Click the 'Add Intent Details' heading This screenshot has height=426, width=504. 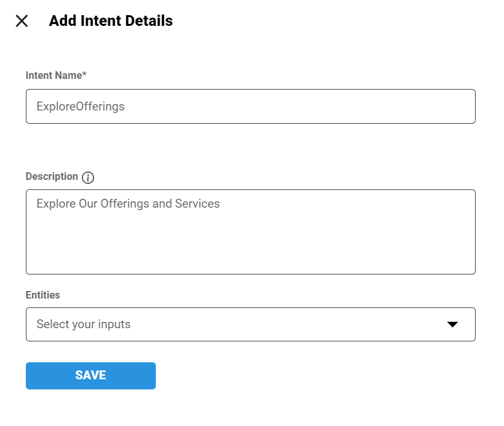(x=110, y=21)
